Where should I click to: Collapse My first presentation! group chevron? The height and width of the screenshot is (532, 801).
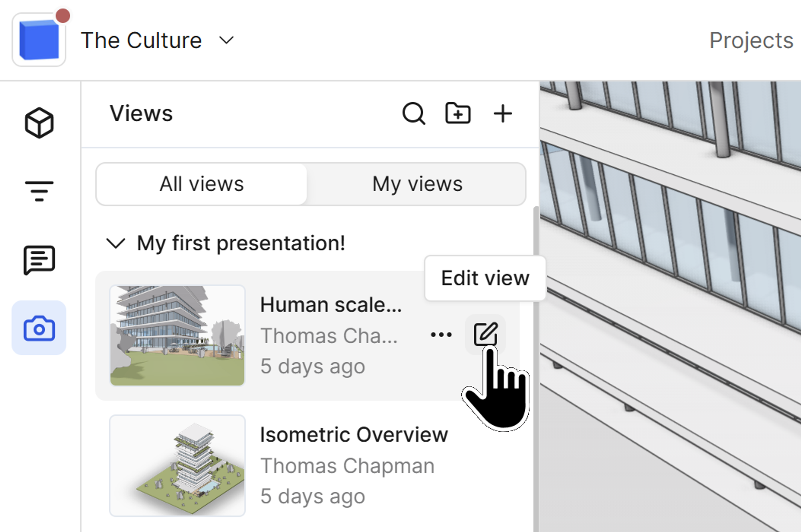coord(116,243)
